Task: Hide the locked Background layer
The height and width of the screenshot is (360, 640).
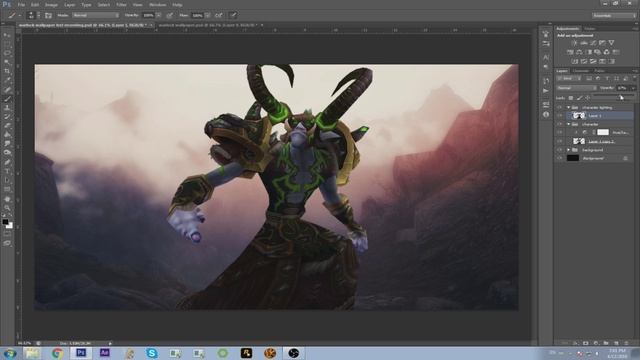Action: (560, 158)
